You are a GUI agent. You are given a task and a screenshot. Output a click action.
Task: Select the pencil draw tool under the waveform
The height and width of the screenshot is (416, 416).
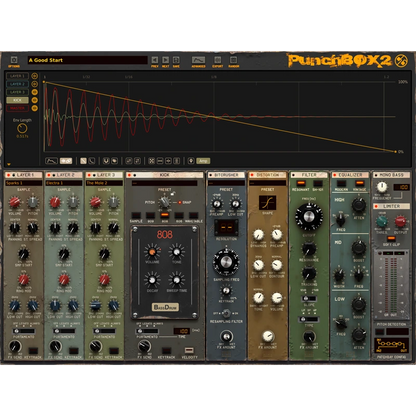tap(83, 161)
